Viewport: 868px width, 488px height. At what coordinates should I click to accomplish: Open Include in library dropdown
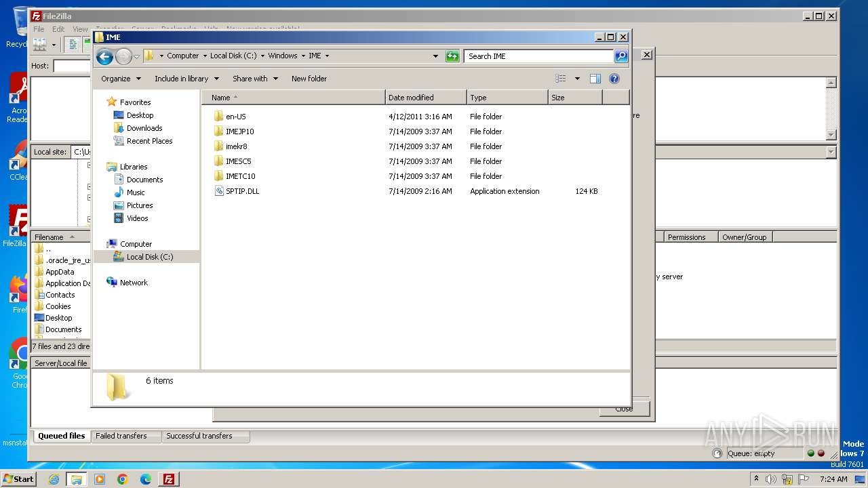click(x=186, y=79)
